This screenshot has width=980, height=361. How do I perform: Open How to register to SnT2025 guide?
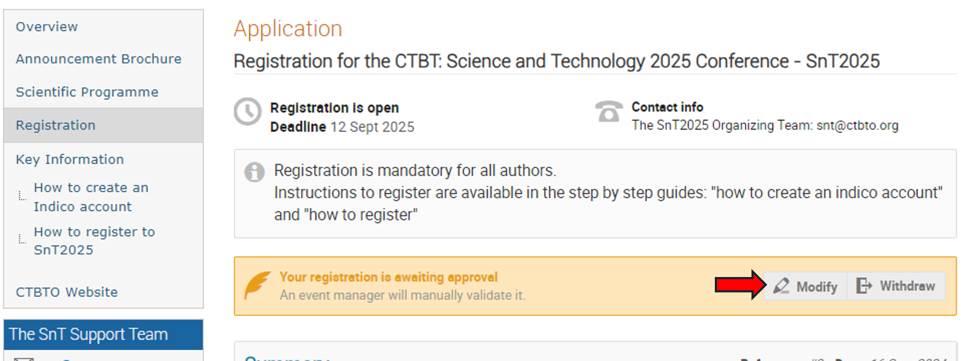point(94,241)
